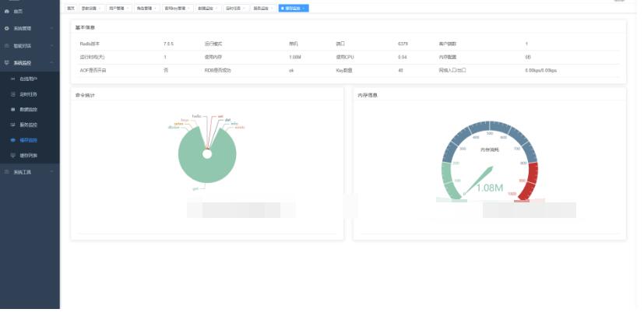Click the 命令统计 card heading
Image resolution: width=644 pixels, height=316 pixels.
click(85, 95)
